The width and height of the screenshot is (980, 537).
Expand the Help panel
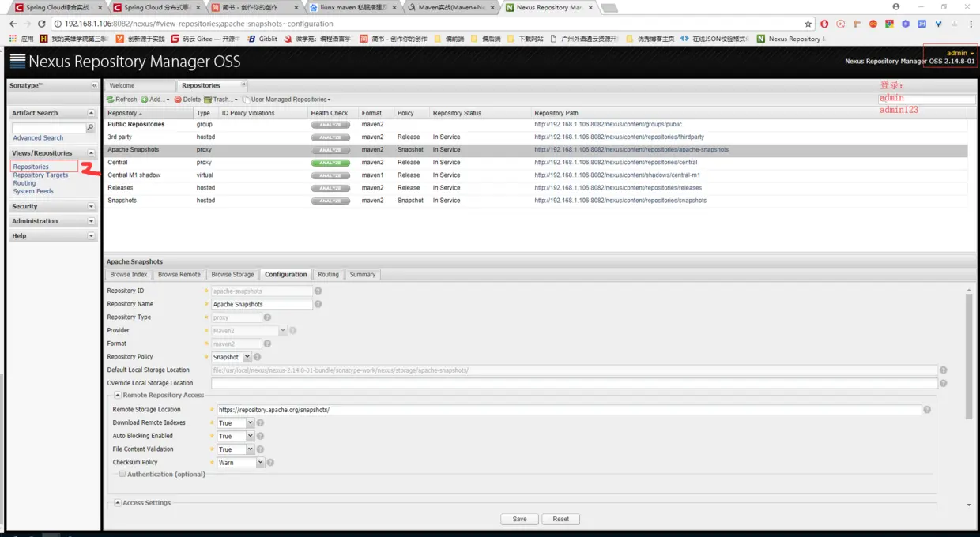[91, 236]
